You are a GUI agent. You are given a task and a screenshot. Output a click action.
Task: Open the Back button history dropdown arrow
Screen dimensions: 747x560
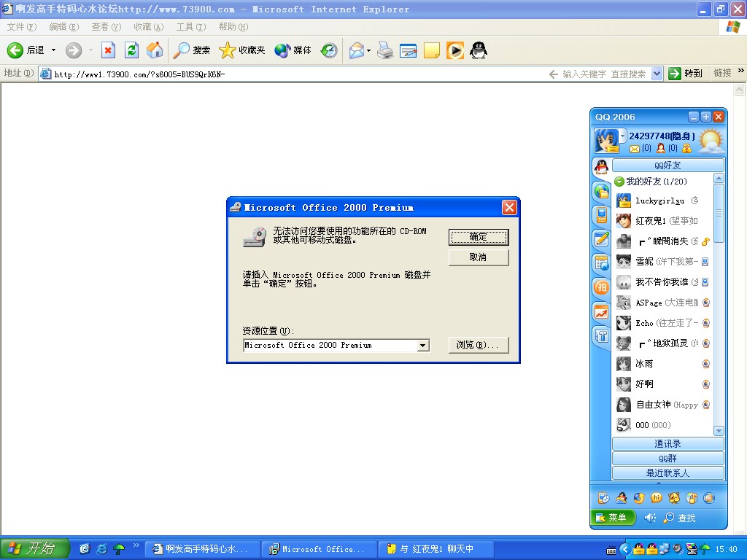pyautogui.click(x=53, y=50)
